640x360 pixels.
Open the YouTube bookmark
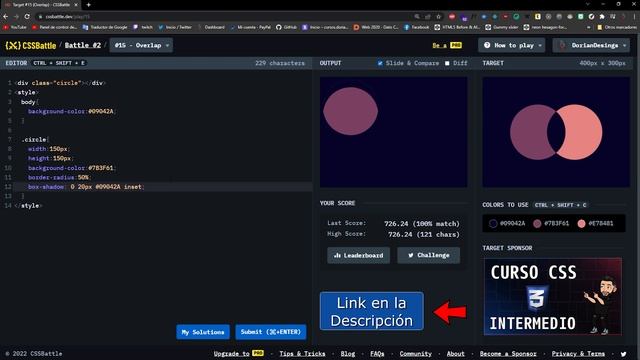point(15,27)
